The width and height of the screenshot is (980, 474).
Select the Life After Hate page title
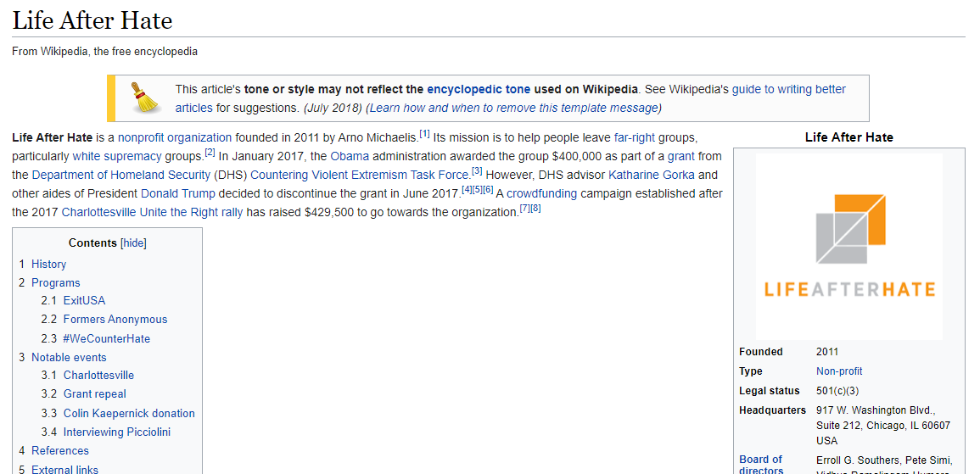92,20
